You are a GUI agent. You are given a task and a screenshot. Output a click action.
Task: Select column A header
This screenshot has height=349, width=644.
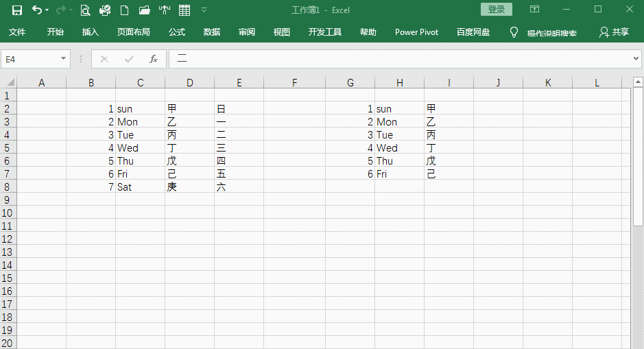click(x=41, y=82)
